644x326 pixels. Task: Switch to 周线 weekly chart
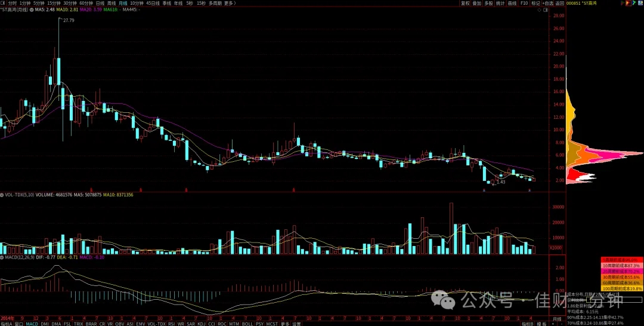(x=112, y=4)
